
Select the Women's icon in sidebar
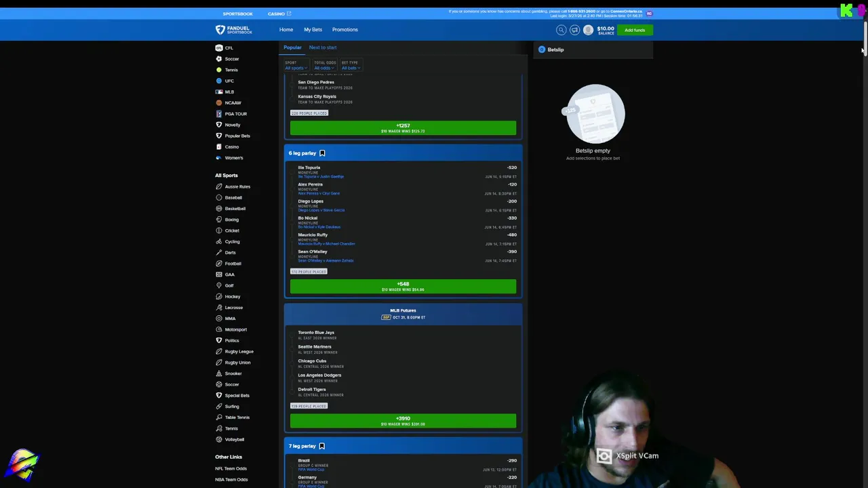point(218,158)
